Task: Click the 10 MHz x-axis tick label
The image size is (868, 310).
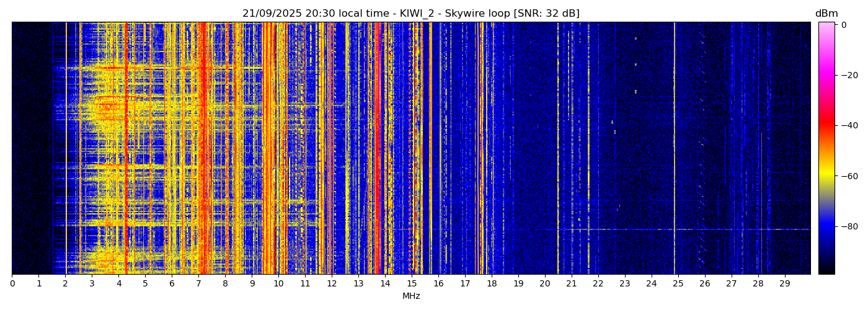Action: point(278,284)
